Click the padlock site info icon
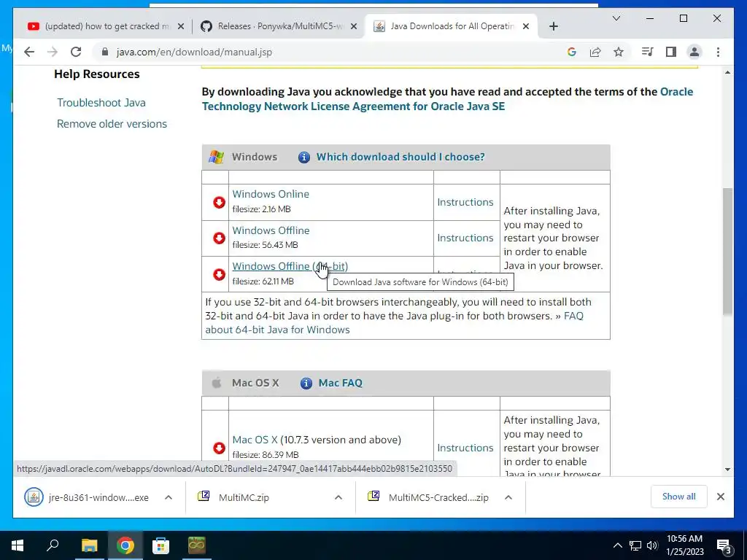747x560 pixels. tap(105, 52)
